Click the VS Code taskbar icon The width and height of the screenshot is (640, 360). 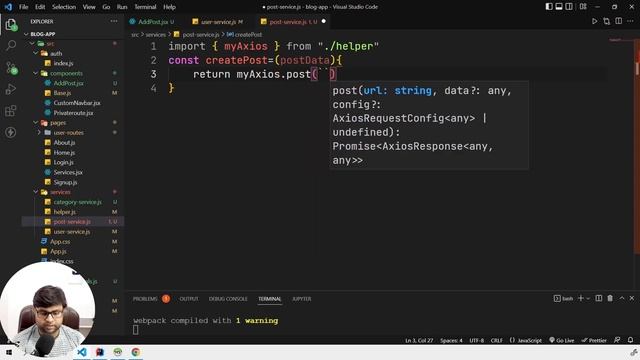(82, 352)
